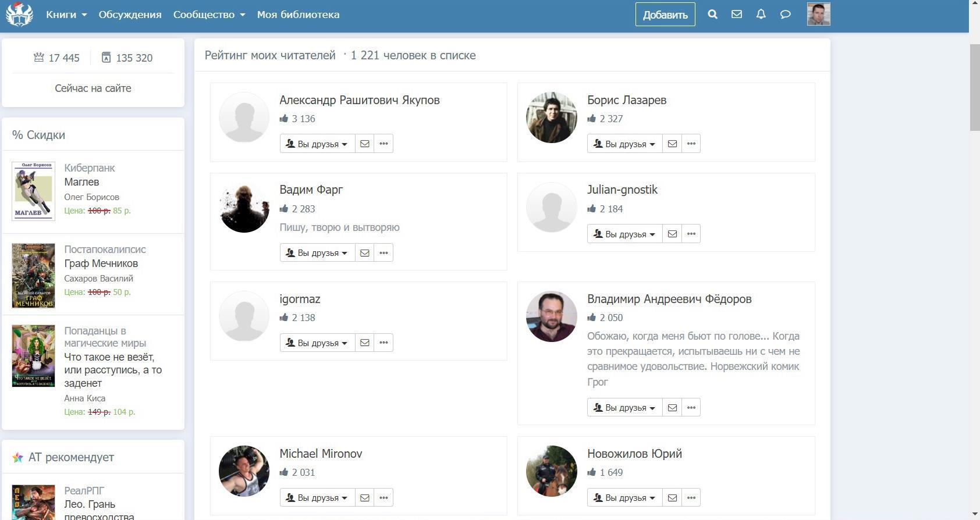Open author Сахаров Василий

pos(98,279)
